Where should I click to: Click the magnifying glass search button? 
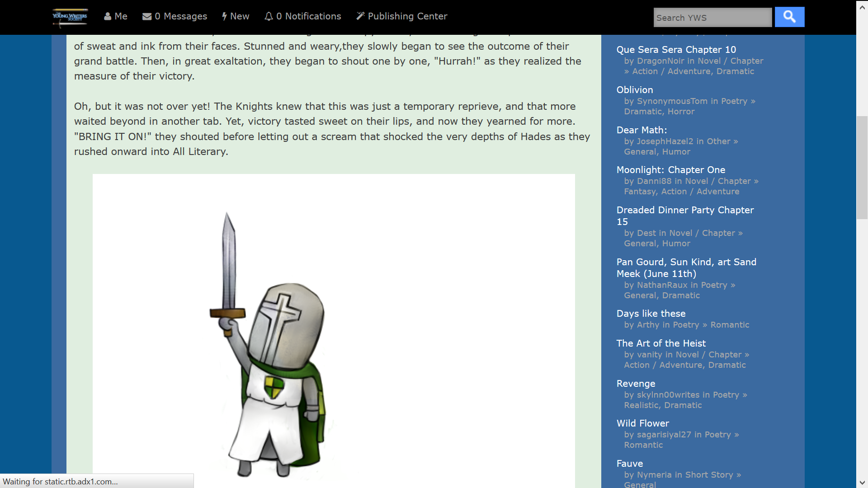point(789,17)
